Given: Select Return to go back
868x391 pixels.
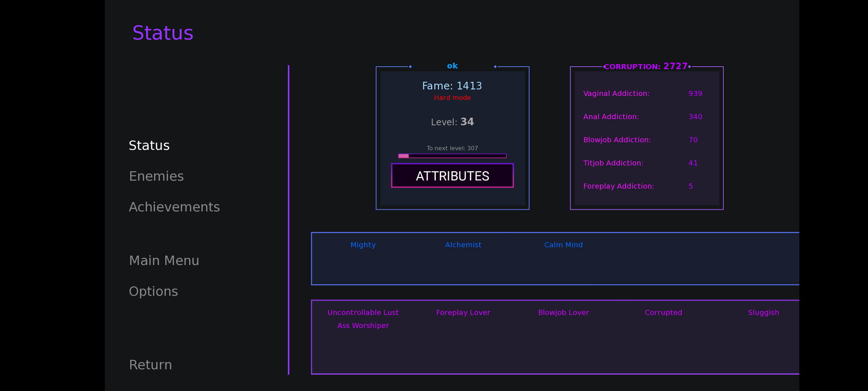Looking at the screenshot, I should [x=150, y=365].
